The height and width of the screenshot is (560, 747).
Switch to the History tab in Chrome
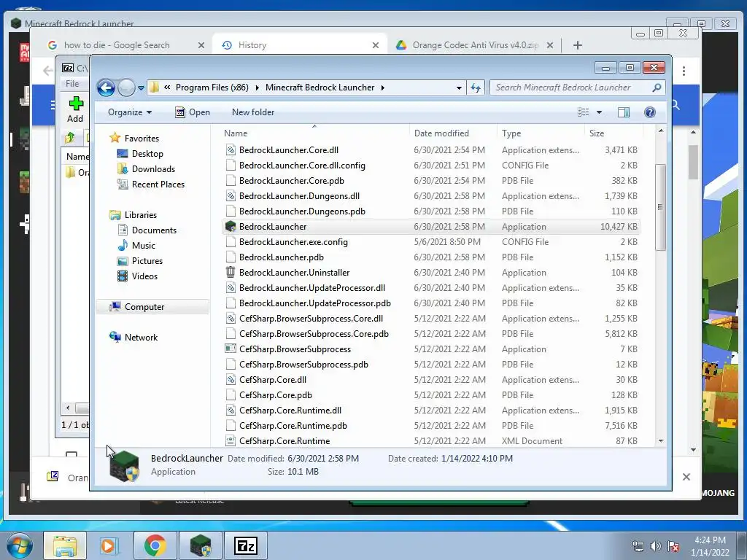(x=300, y=45)
